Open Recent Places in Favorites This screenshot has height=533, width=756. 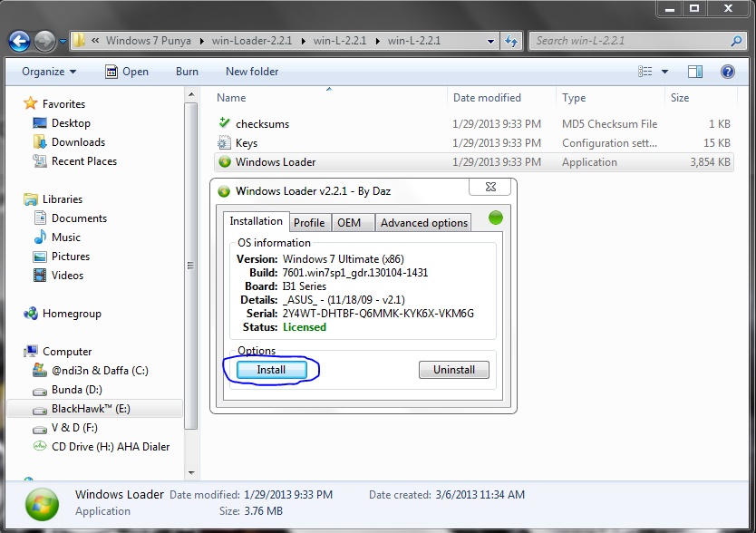point(84,161)
